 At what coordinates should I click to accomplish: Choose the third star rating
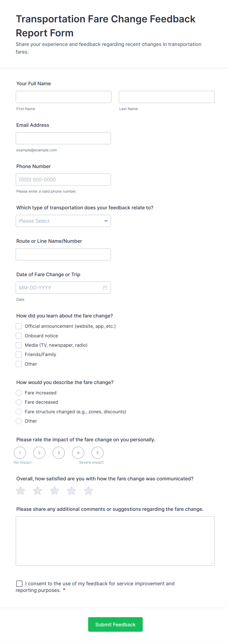point(54,490)
